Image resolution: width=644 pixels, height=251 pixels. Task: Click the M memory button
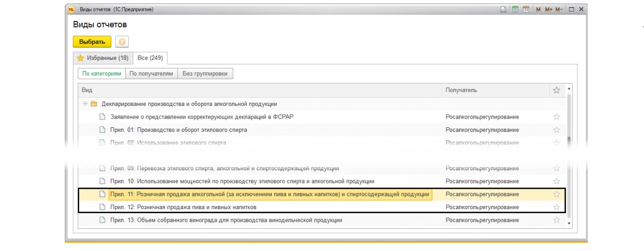click(x=539, y=9)
